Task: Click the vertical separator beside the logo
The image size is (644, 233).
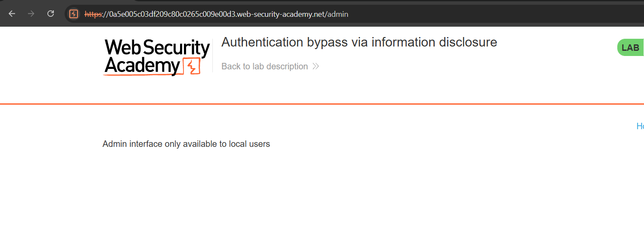Action: [x=213, y=56]
